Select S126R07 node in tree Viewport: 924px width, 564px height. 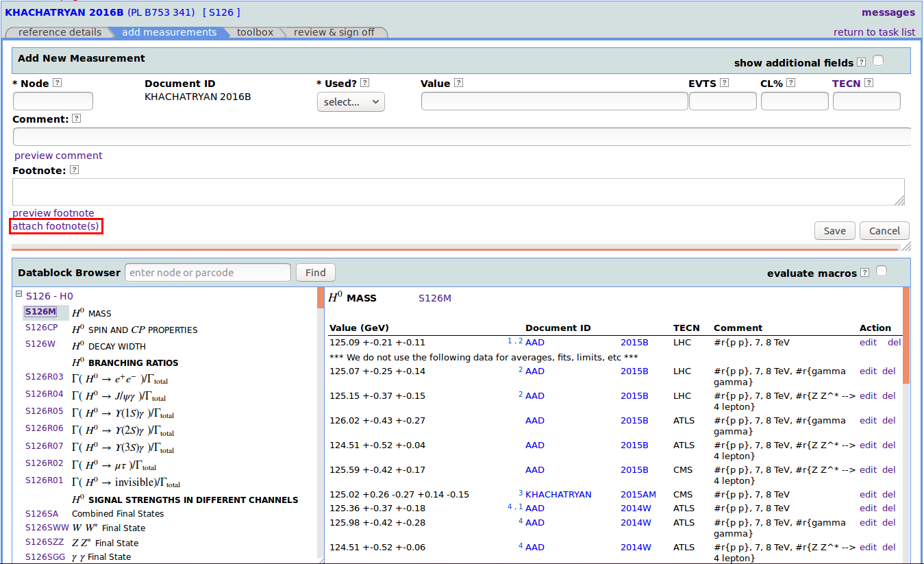[x=45, y=446]
